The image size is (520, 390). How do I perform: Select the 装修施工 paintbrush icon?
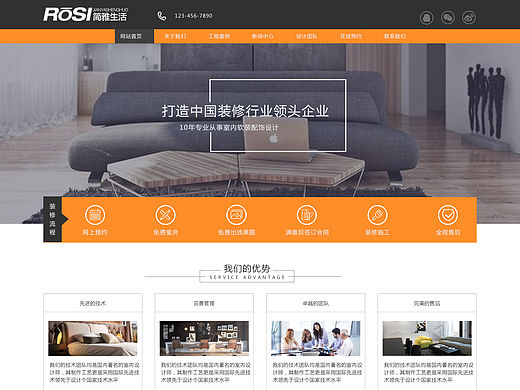click(x=377, y=215)
